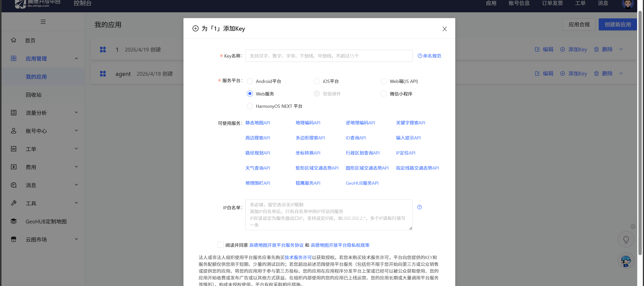Click the home icon beside 首页
Image resolution: width=644 pixels, height=286 pixels.
pos(14,40)
